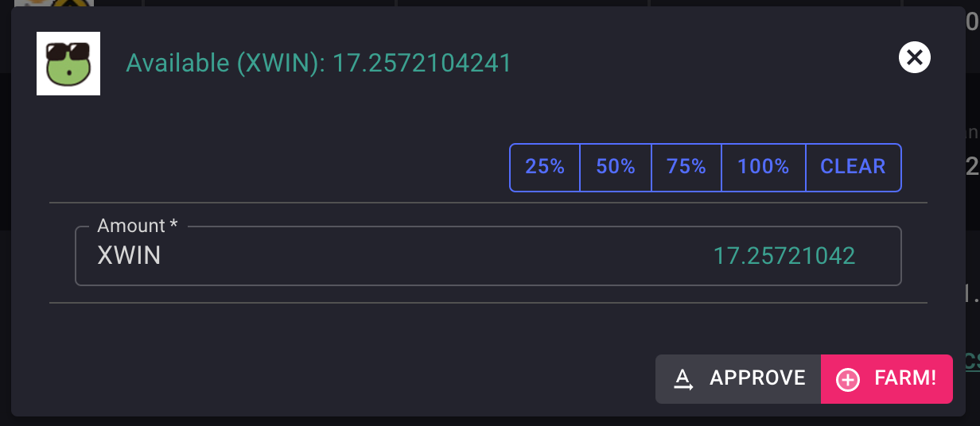
Task: Select the 50% amount option
Action: 616,167
